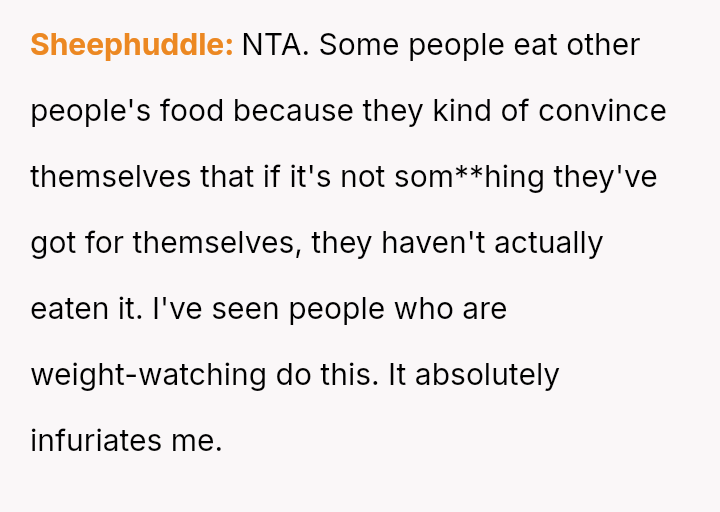Click the Sheephuddle username link
This screenshot has width=720, height=512.
[131, 45]
